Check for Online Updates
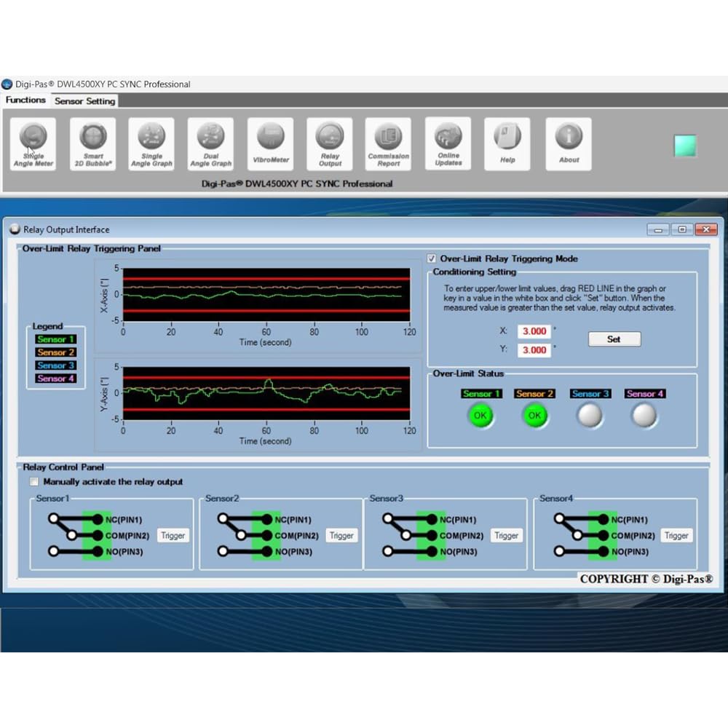 pos(448,143)
